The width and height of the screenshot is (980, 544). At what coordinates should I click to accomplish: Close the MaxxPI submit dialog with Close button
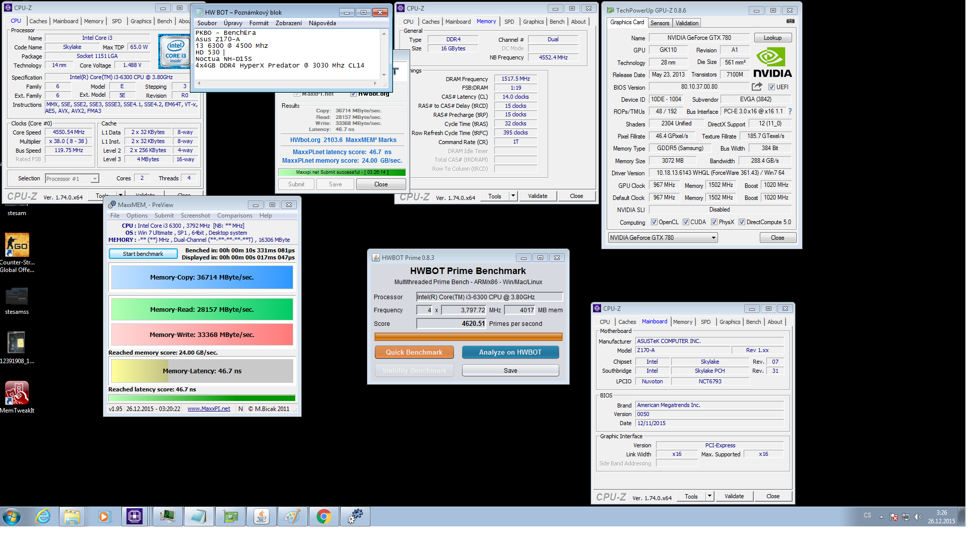[381, 184]
